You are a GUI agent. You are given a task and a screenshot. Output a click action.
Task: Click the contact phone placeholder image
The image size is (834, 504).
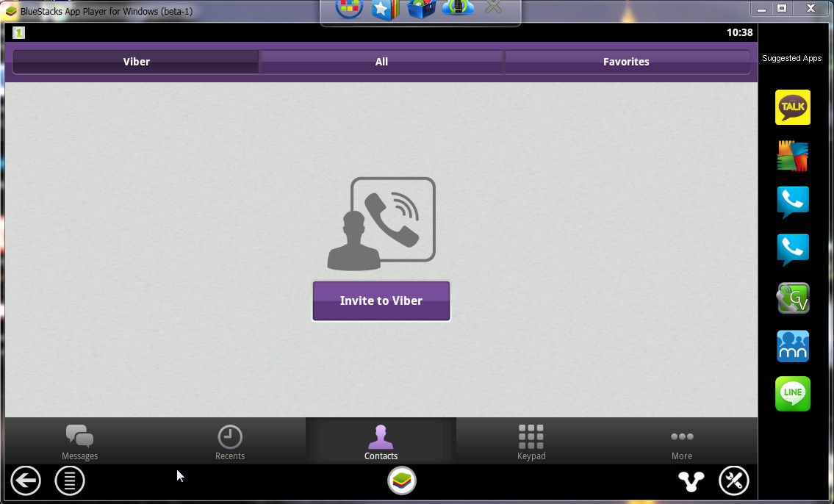[x=381, y=224]
